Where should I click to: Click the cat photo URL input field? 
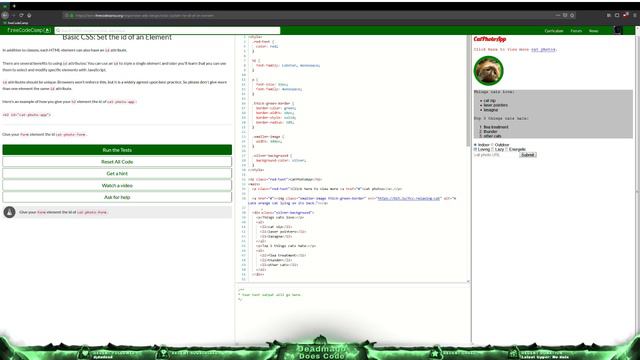tap(496, 155)
